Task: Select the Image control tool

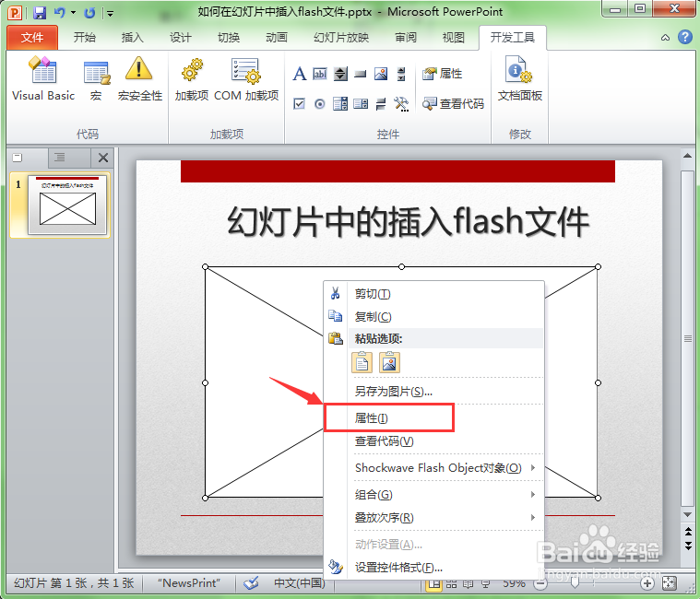Action: (x=381, y=74)
